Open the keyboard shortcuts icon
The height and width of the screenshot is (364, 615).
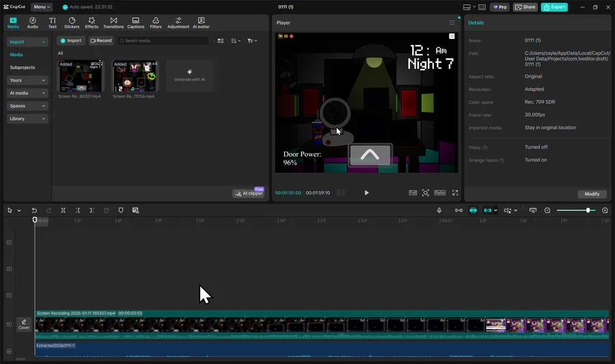(482, 7)
